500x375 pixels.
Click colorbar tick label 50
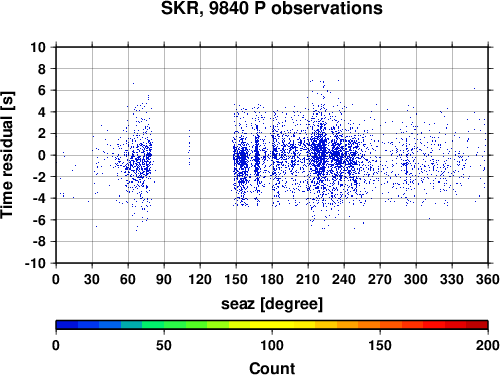click(164, 345)
